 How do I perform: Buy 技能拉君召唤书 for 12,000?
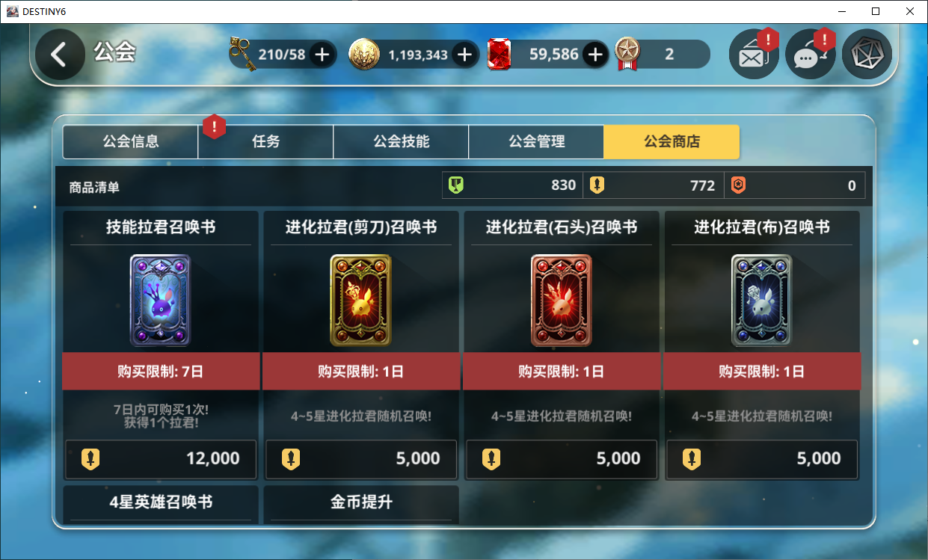161,459
